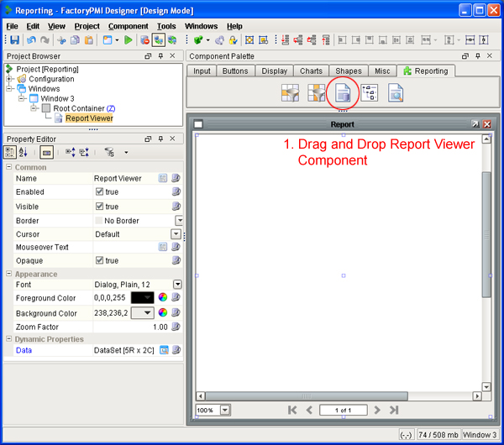Open the Component menu
504x445 pixels.
point(128,26)
